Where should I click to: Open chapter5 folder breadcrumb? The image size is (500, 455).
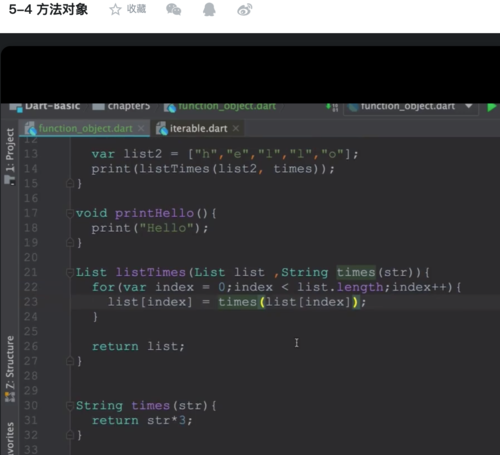129,106
